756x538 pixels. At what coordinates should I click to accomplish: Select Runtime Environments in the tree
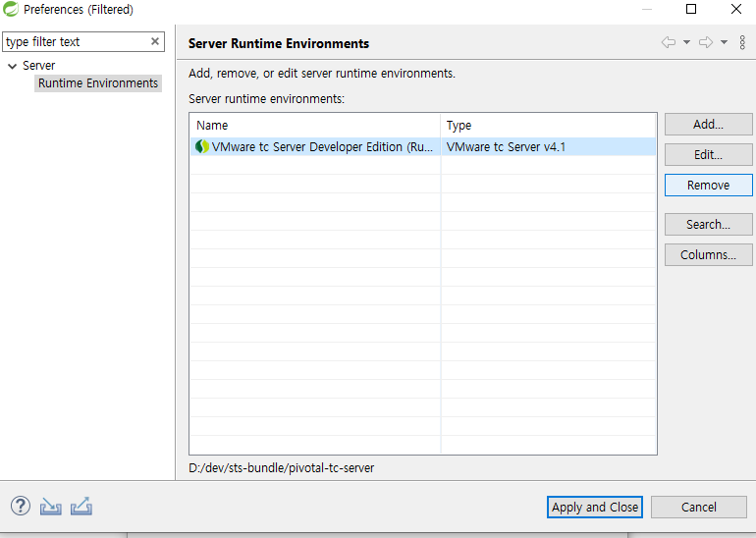click(98, 83)
